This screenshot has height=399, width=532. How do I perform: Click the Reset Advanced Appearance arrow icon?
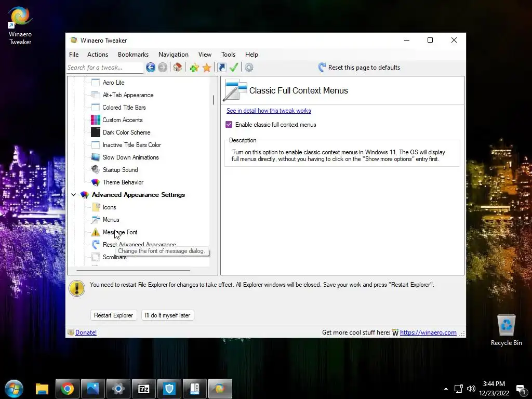96,245
